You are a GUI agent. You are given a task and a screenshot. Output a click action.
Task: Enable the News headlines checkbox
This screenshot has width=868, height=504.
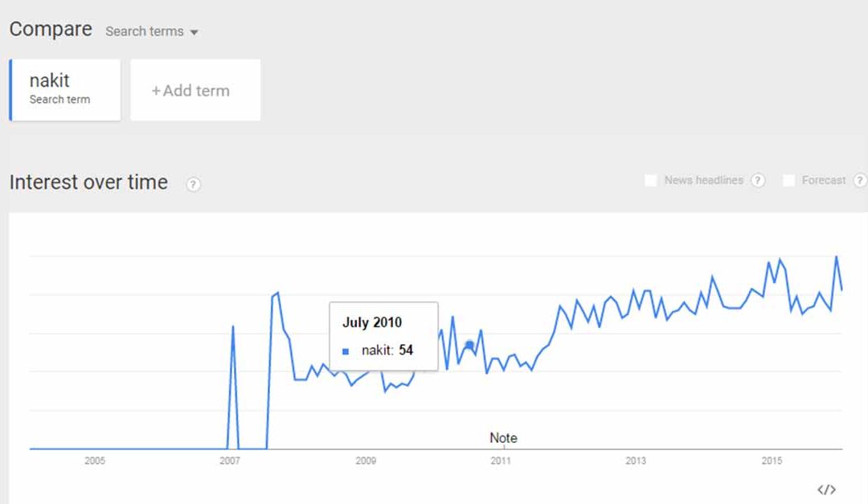coord(651,181)
